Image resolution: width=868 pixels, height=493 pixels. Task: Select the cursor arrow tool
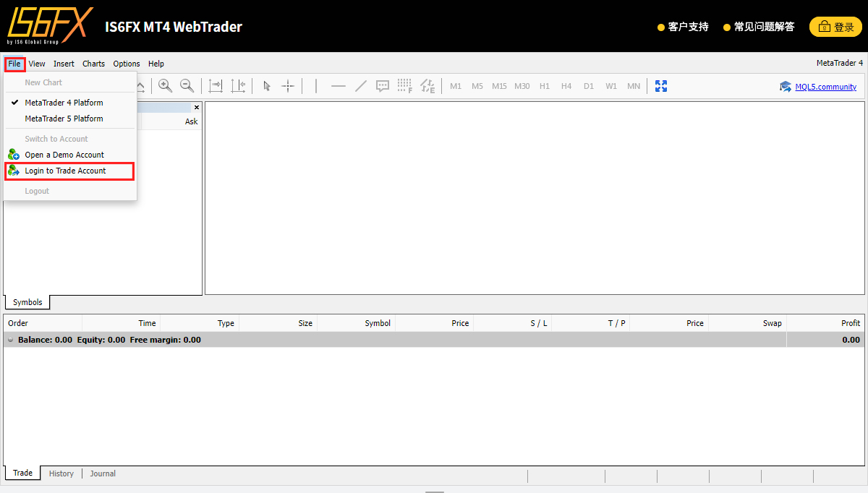[x=267, y=86]
